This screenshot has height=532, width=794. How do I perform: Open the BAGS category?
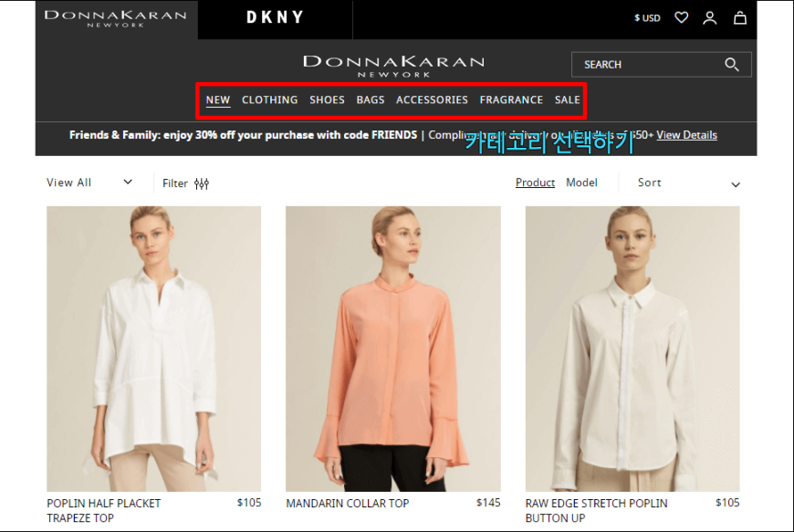371,99
